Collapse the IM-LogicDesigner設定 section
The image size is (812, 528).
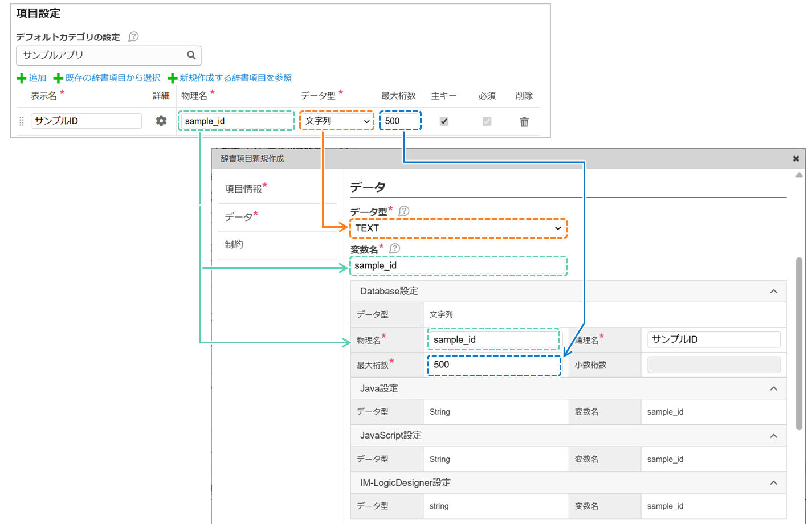[773, 483]
